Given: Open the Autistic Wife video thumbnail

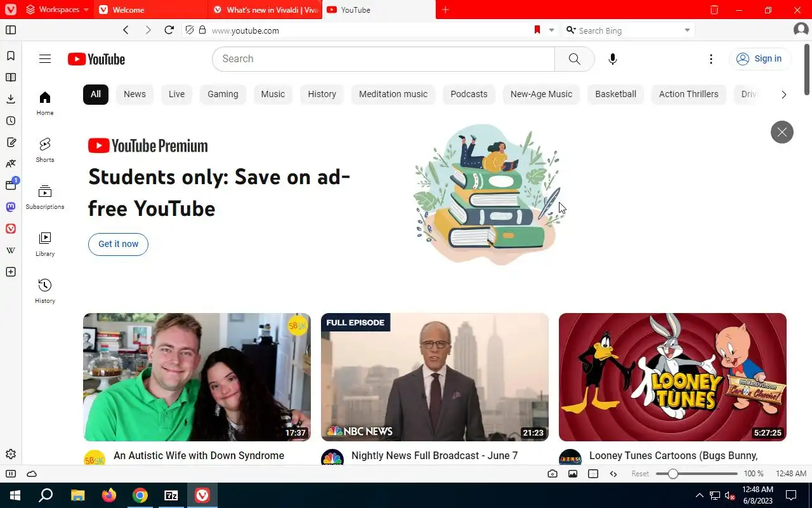Looking at the screenshot, I should tap(197, 377).
